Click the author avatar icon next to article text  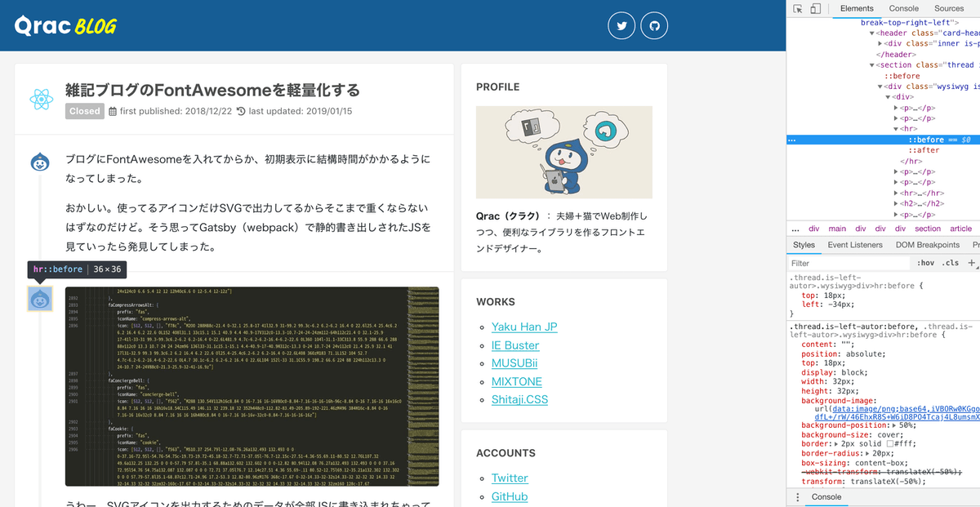tap(40, 160)
